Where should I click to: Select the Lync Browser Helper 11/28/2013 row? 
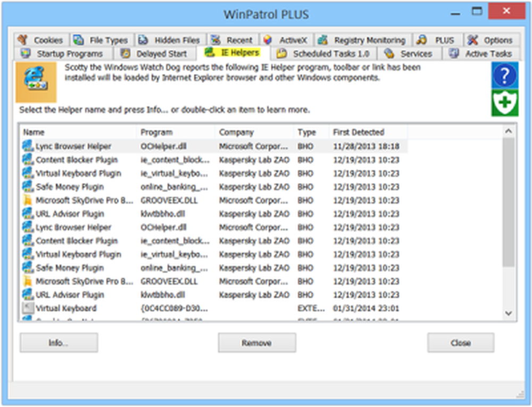click(214, 146)
